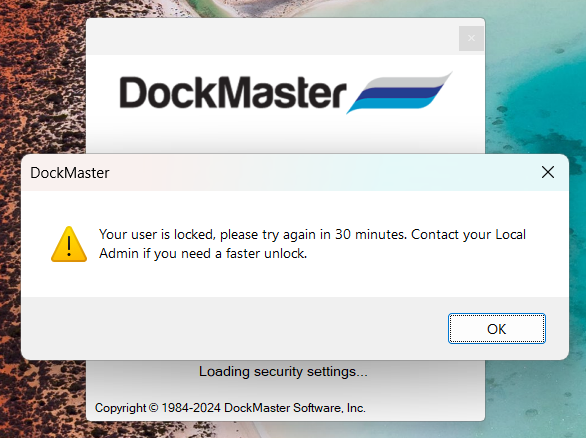
Task: Click the "DockMaster Software, Inc." company name
Action: click(x=294, y=408)
